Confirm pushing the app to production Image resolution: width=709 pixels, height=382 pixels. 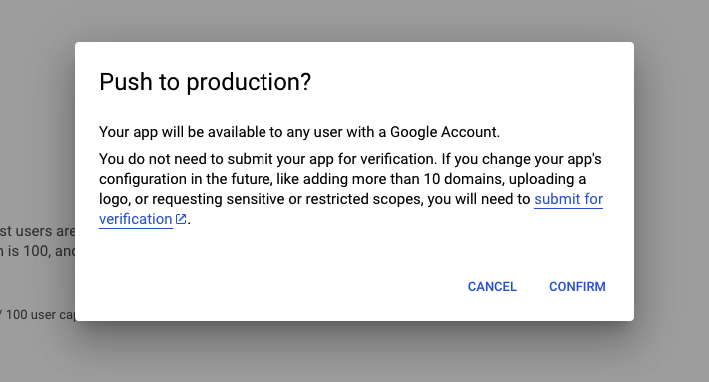577,287
